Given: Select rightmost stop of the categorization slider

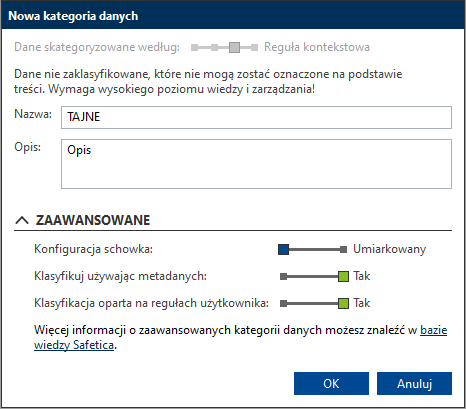Looking at the screenshot, I should (254, 47).
